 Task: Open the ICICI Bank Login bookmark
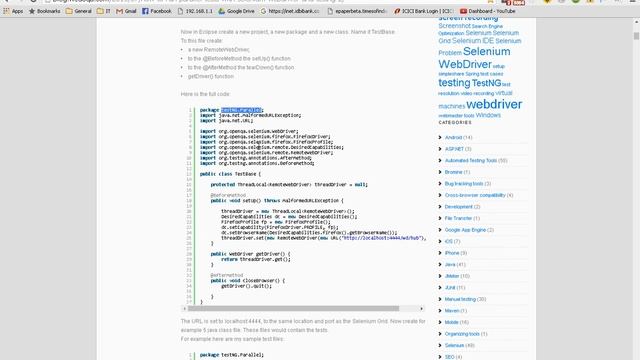click(423, 11)
